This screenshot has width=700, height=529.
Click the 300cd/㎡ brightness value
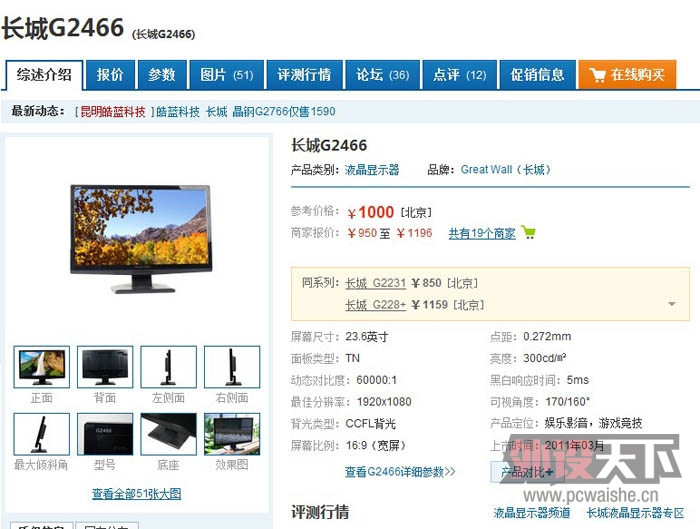545,358
